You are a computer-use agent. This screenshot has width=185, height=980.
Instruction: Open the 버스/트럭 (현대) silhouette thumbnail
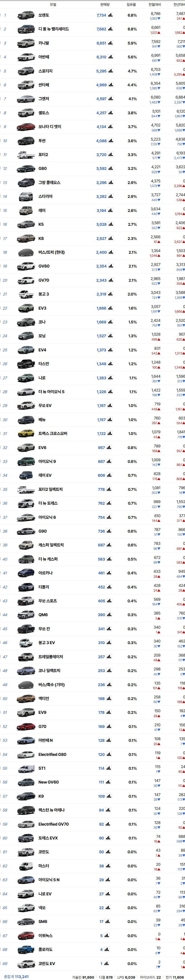coord(26,252)
